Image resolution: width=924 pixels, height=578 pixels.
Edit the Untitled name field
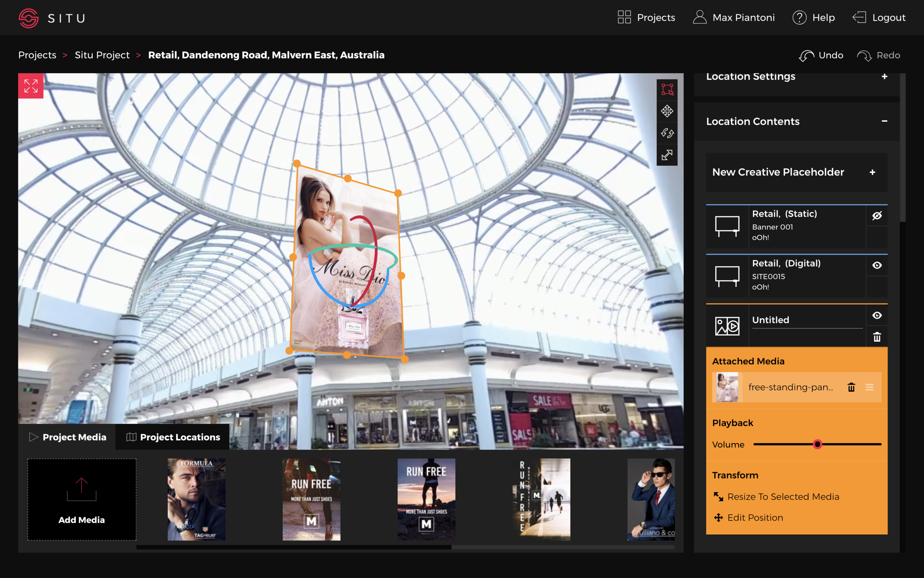coord(807,320)
